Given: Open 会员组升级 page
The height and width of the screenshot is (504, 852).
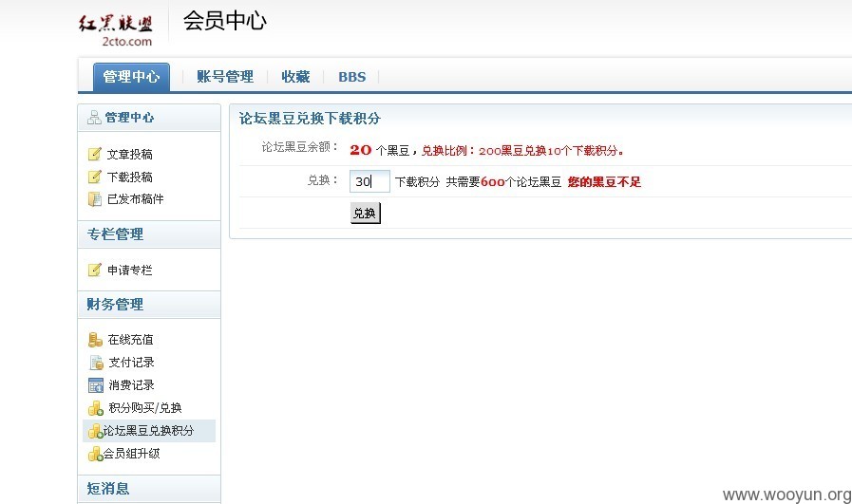Looking at the screenshot, I should [131, 454].
